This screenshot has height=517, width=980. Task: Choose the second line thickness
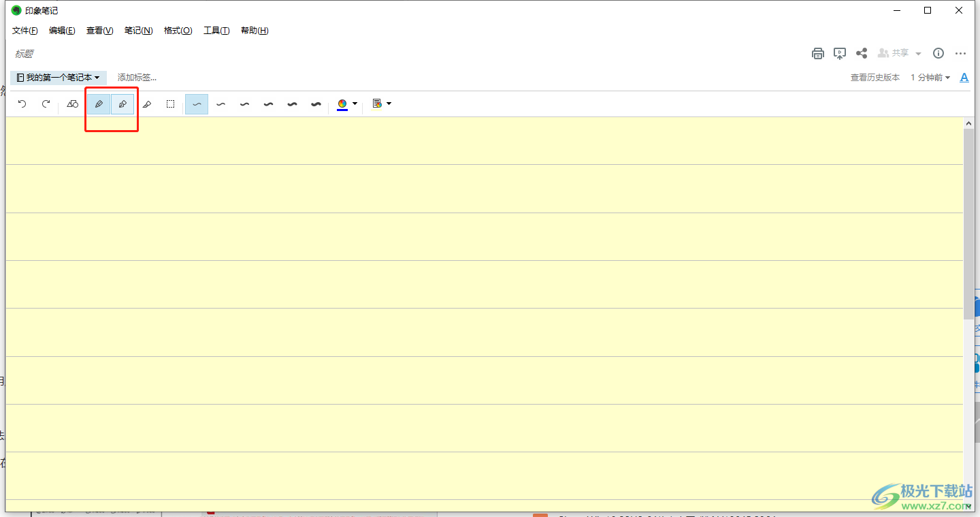(220, 104)
